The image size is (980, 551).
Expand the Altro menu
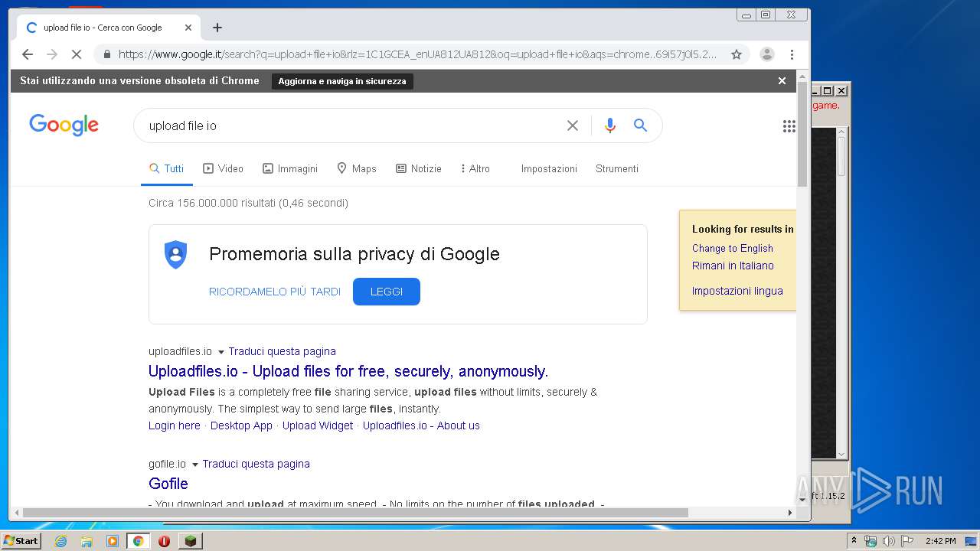(x=475, y=168)
